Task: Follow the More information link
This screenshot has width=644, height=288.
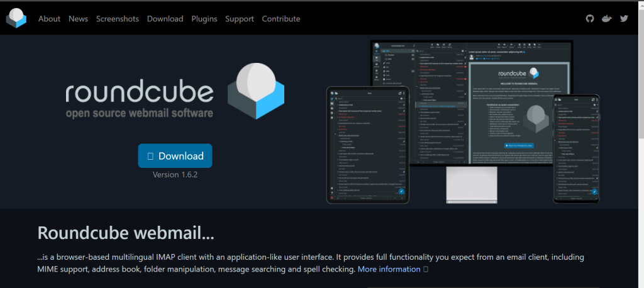Action: [x=392, y=270]
